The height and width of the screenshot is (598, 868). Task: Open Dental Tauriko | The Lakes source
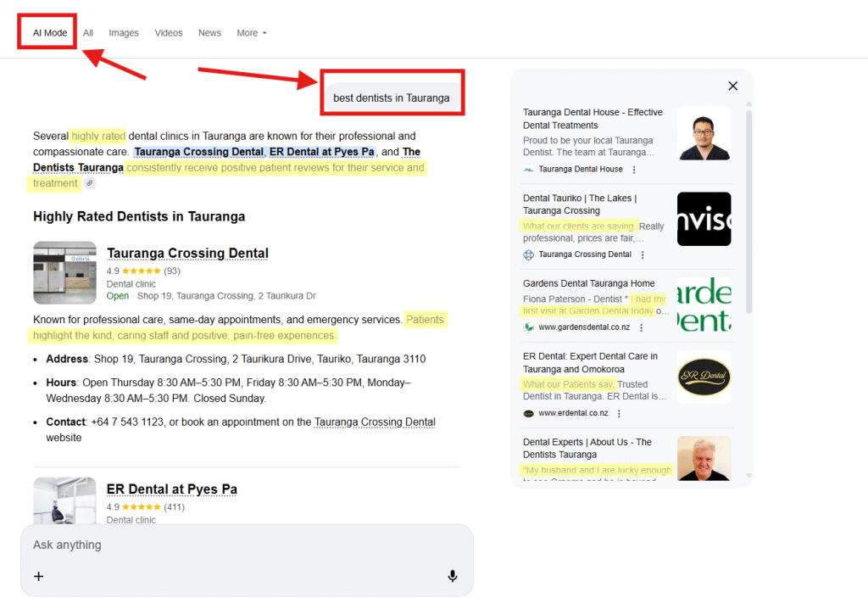(x=580, y=204)
